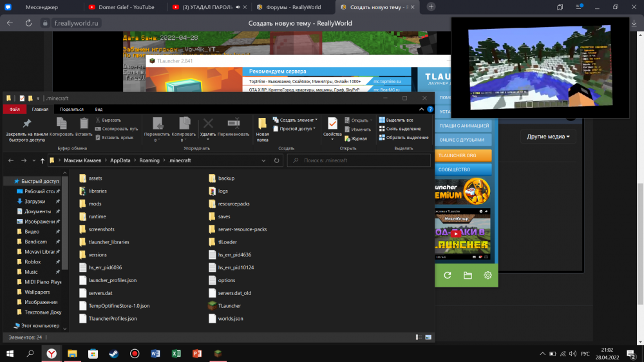The image size is (644, 362).
Task: Switch to Поделиться ribbon tab
Action: 71,110
